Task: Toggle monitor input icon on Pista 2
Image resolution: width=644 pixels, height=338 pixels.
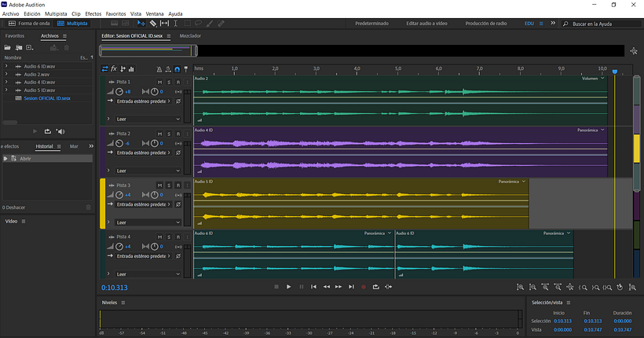Action: click(x=178, y=144)
